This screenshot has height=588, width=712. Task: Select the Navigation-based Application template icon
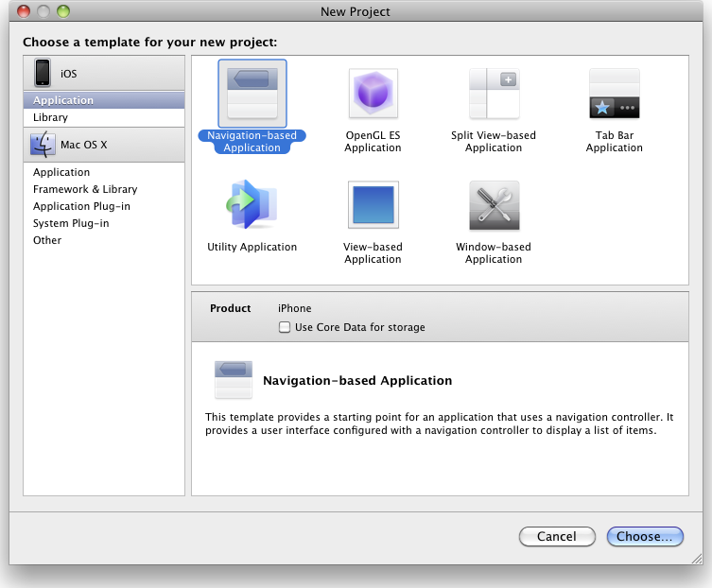tap(252, 93)
